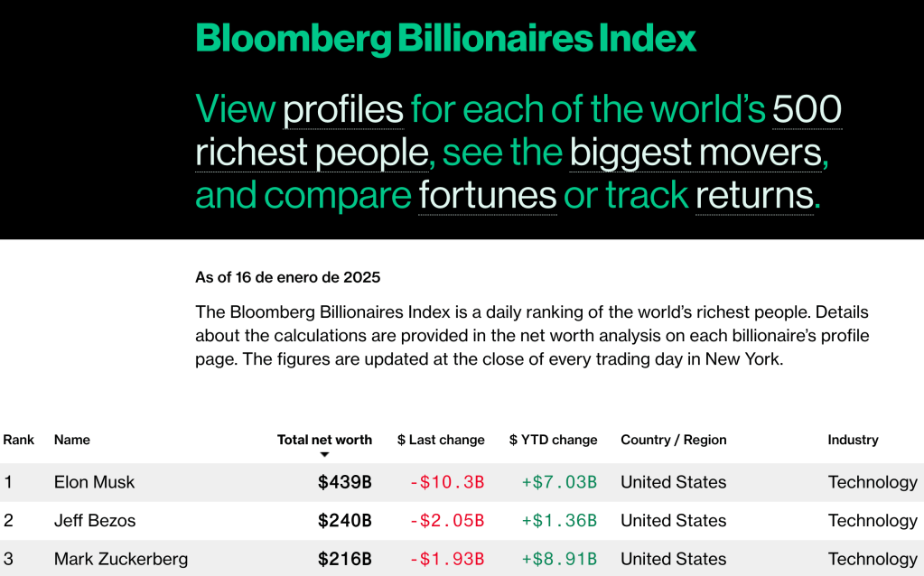Image resolution: width=924 pixels, height=576 pixels.
Task: Click the Bloomberg Billionaires Index title
Action: click(x=446, y=38)
